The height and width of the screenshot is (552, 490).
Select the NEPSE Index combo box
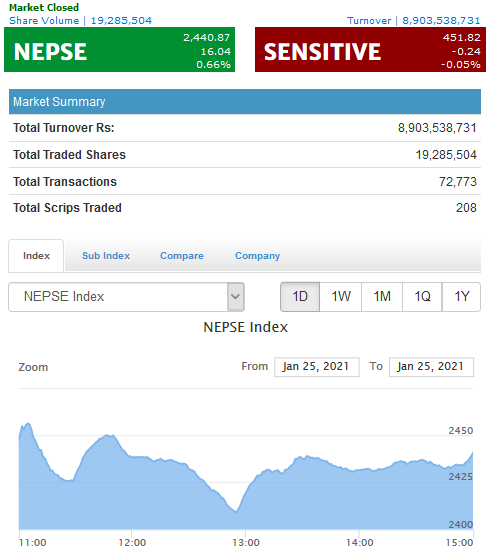pos(126,297)
